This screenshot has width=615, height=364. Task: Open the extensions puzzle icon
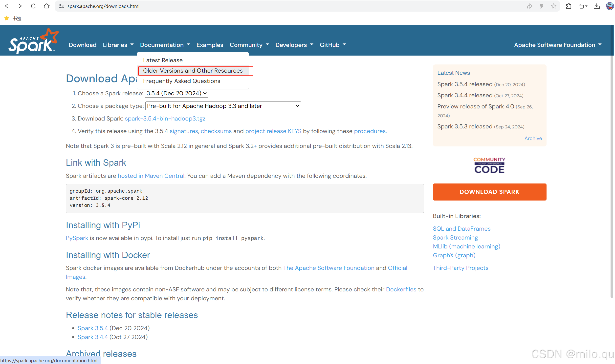coord(569,6)
